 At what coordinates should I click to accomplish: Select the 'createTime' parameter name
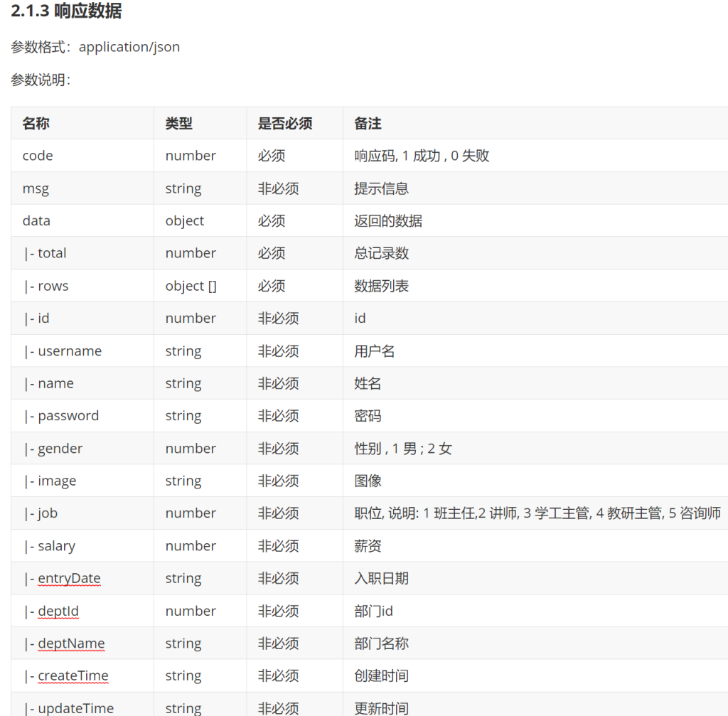[x=73, y=675]
